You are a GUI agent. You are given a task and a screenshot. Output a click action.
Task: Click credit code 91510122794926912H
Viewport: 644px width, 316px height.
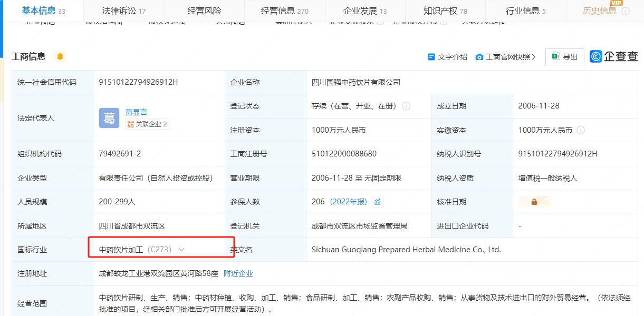138,82
